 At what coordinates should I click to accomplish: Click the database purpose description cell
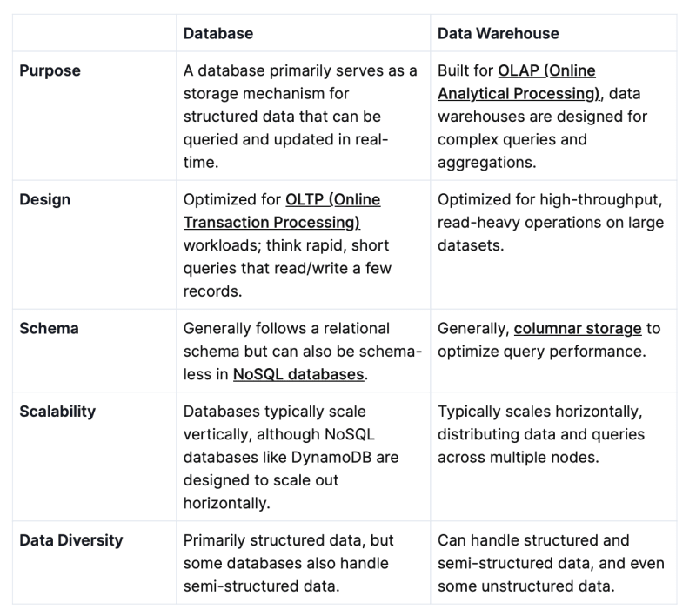pyautogui.click(x=303, y=117)
